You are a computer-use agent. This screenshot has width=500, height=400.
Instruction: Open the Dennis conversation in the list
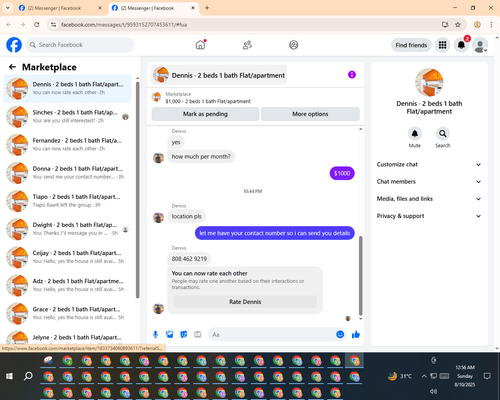(x=67, y=89)
